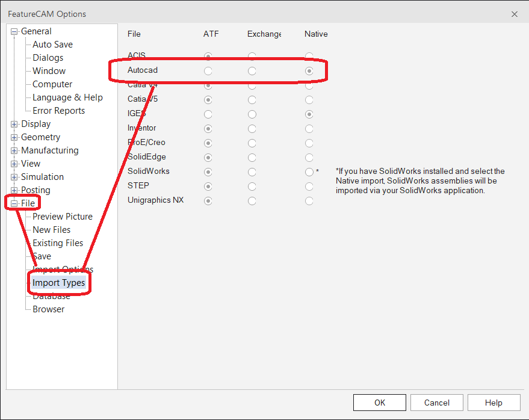
Task: Dismiss the dialog via Cancel
Action: [436, 402]
